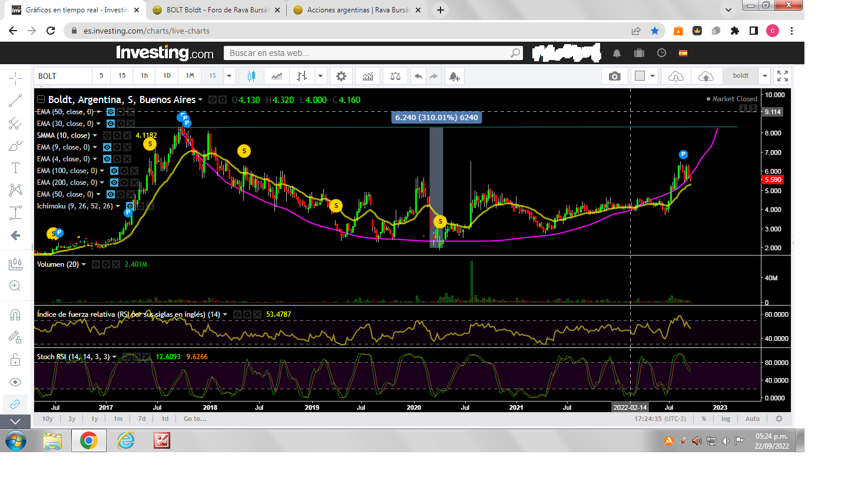
Task: Click the back arrow in left toolbar
Action: tap(15, 236)
